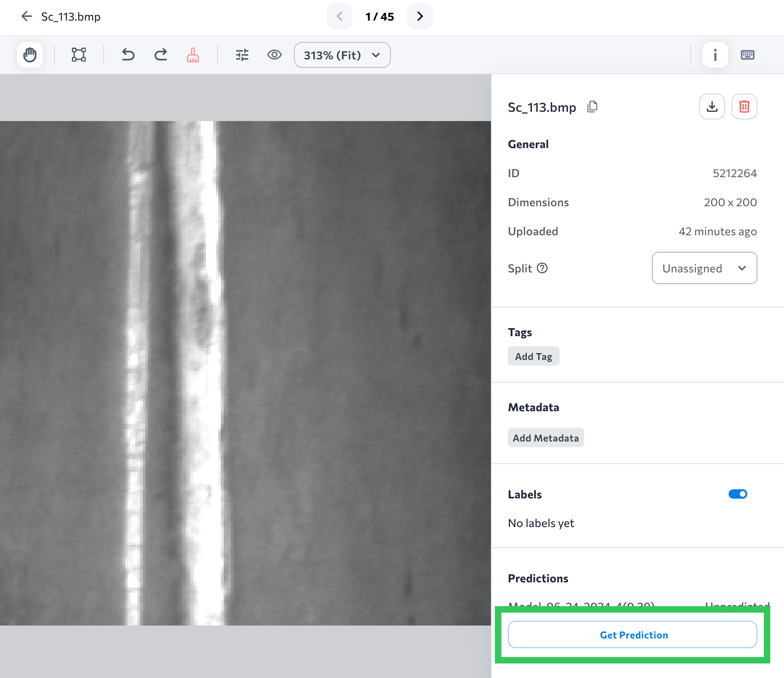Image resolution: width=784 pixels, height=678 pixels.
Task: Toggle eye visibility icon in toolbar
Action: coord(275,55)
